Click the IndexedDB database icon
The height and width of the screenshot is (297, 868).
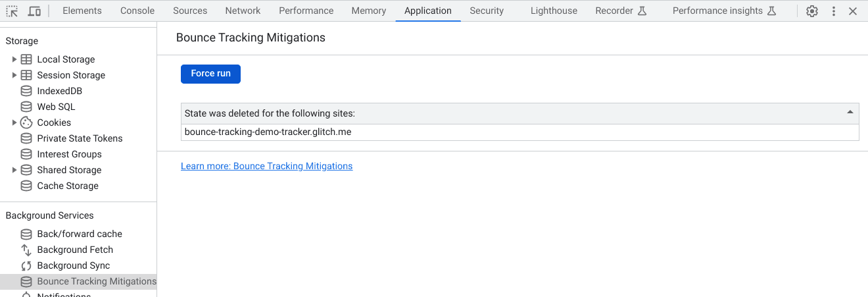pos(26,91)
